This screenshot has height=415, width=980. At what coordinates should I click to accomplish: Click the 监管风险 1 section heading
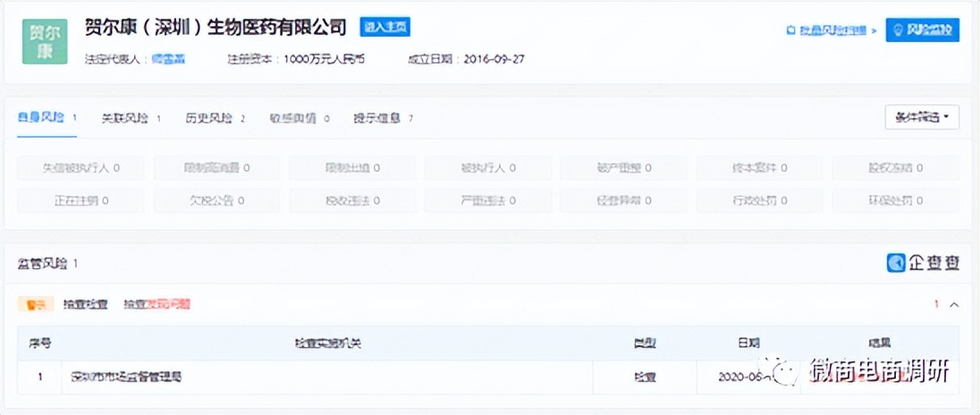point(47,264)
